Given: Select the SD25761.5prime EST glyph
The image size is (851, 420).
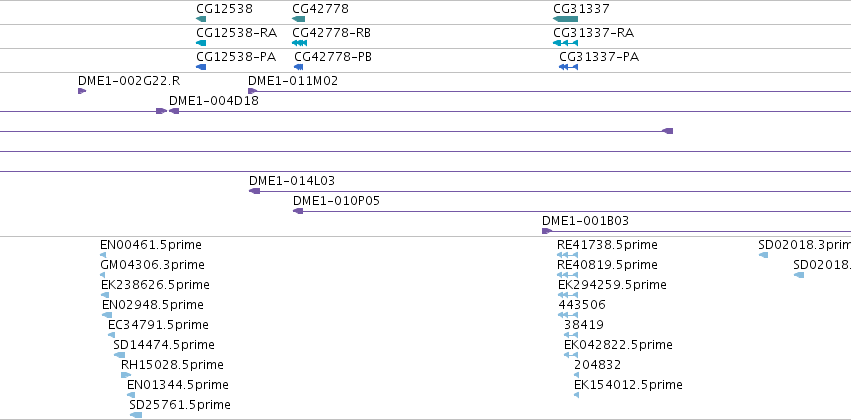Looking at the screenshot, I should click(x=136, y=415).
